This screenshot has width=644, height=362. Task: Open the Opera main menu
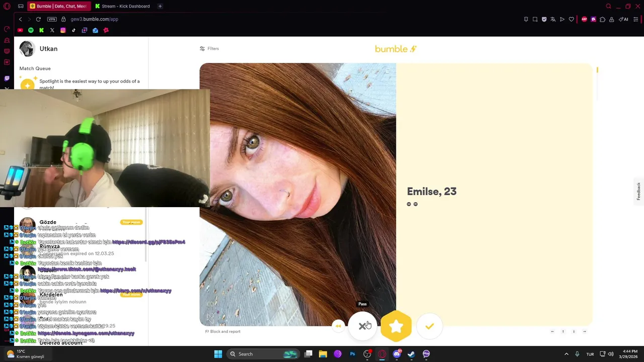tap(7, 6)
